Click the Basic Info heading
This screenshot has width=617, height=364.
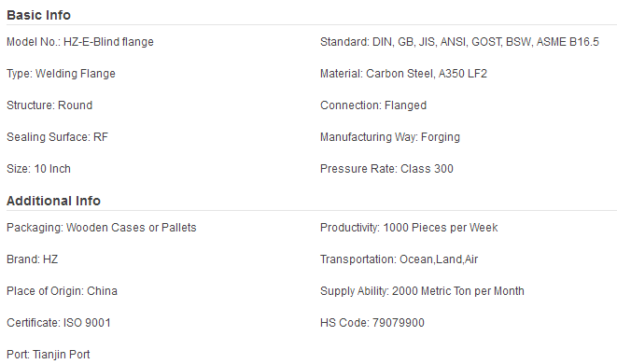coord(38,15)
